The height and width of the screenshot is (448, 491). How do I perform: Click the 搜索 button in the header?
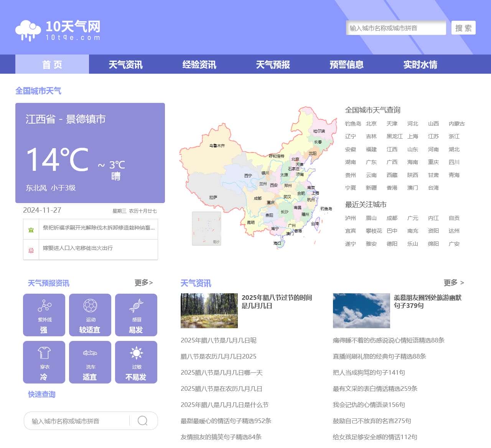463,28
